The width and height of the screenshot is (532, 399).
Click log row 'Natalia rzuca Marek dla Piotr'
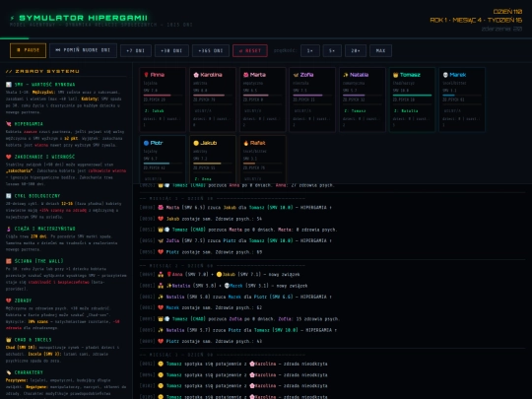pos(332,297)
